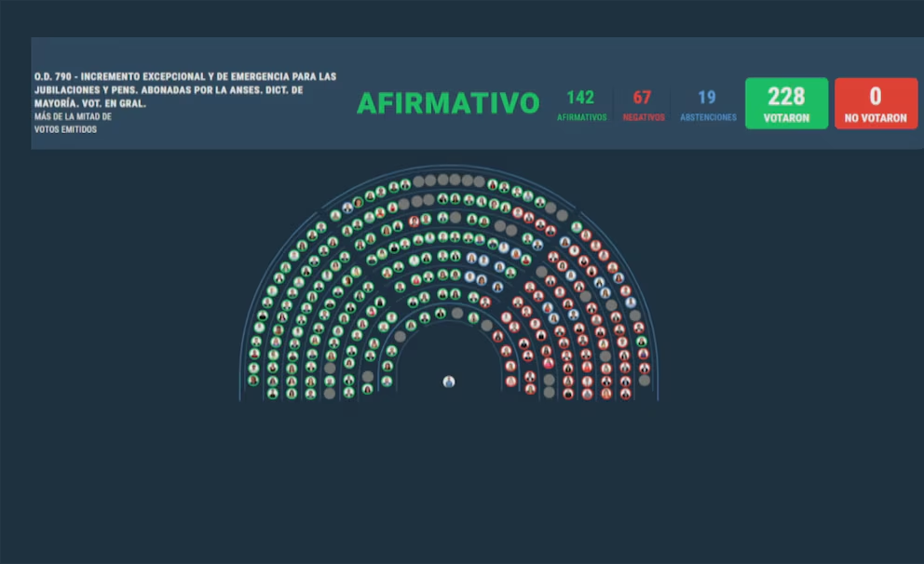Click the red 0 No Votaron box
This screenshot has width=924, height=564.
click(876, 103)
